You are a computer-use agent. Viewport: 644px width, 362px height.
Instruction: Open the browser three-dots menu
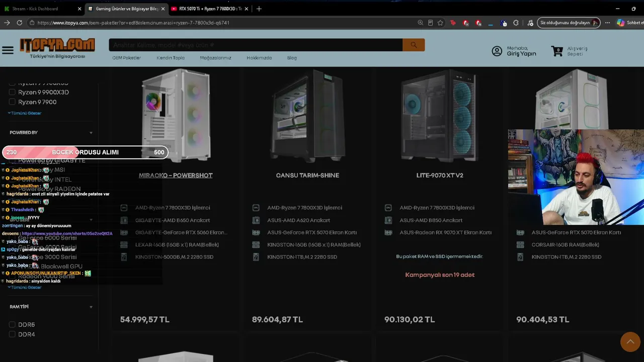pyautogui.click(x=607, y=23)
